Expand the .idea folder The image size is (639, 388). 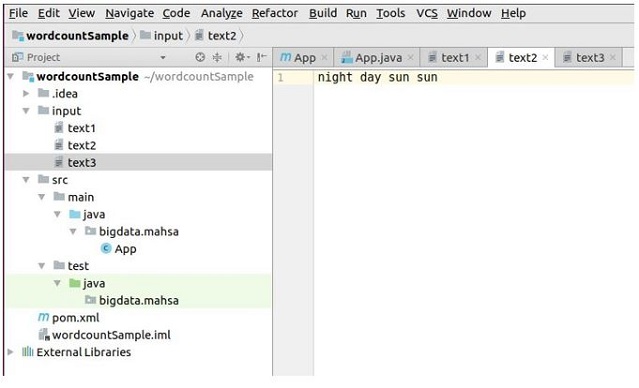(26, 94)
